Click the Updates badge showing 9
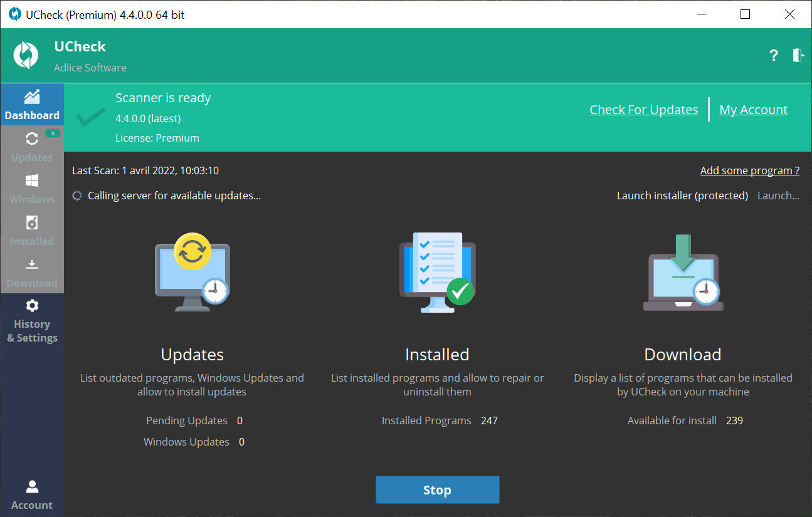Screen dimensions: 812x517 (53, 133)
